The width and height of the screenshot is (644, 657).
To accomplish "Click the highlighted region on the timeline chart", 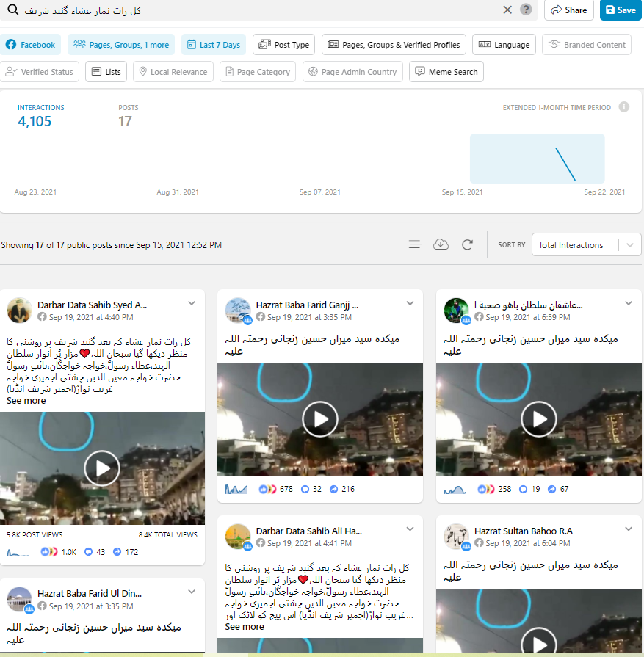I will 537,159.
